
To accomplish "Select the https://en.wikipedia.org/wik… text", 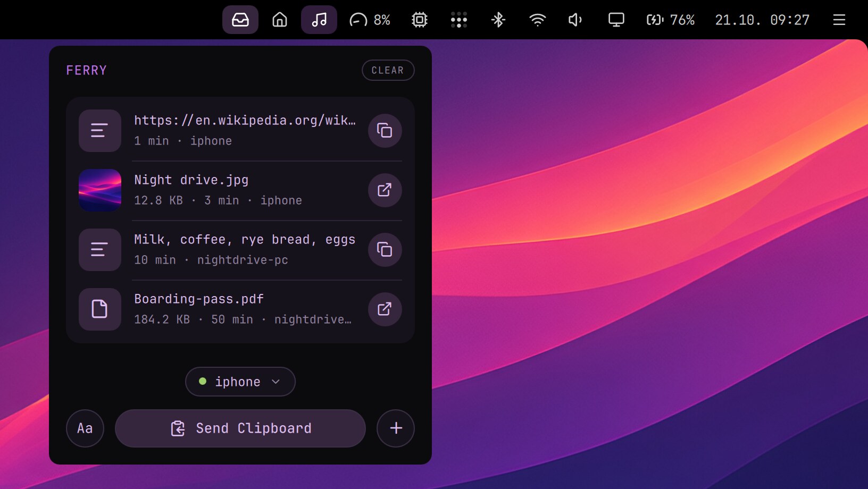I will [245, 121].
